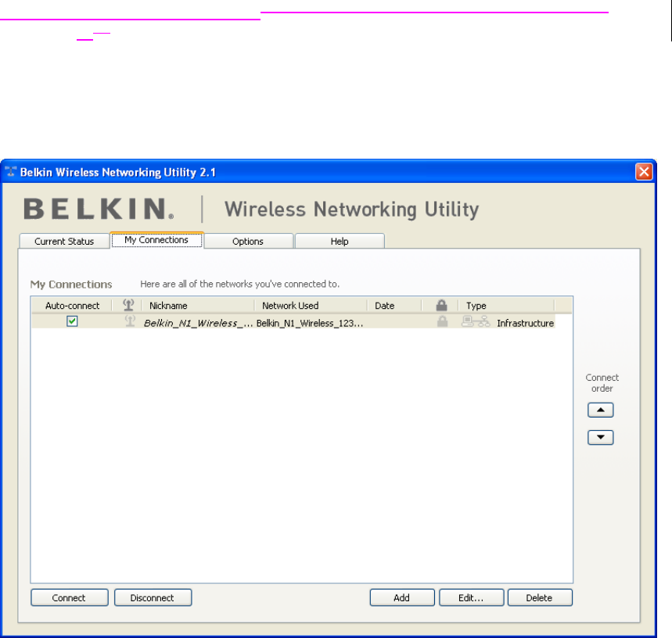Move connection up in connect order
Screen dimensions: 672x638
601,410
